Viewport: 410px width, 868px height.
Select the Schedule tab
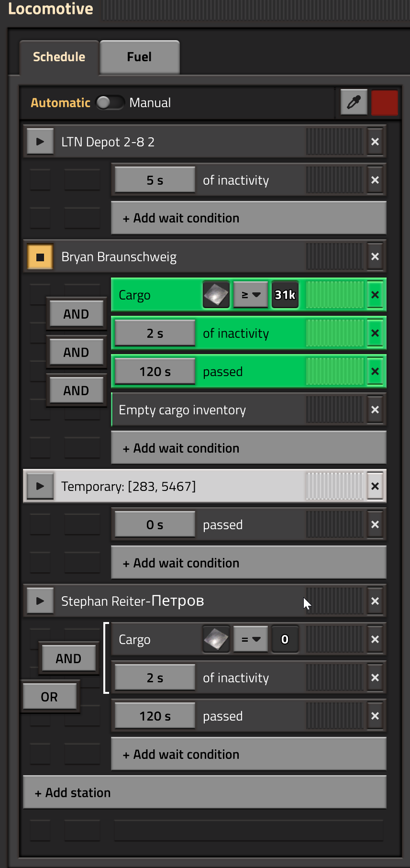(x=59, y=57)
